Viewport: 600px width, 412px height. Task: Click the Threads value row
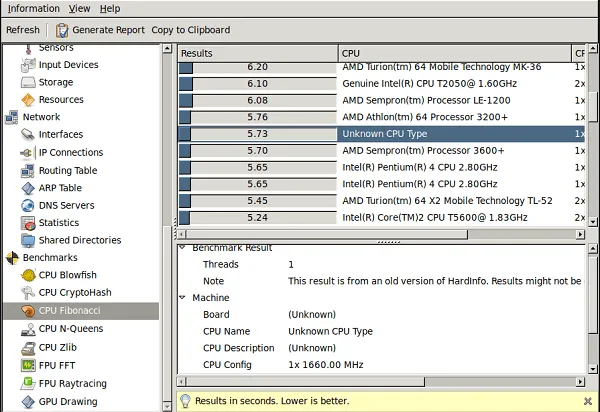tap(382, 264)
